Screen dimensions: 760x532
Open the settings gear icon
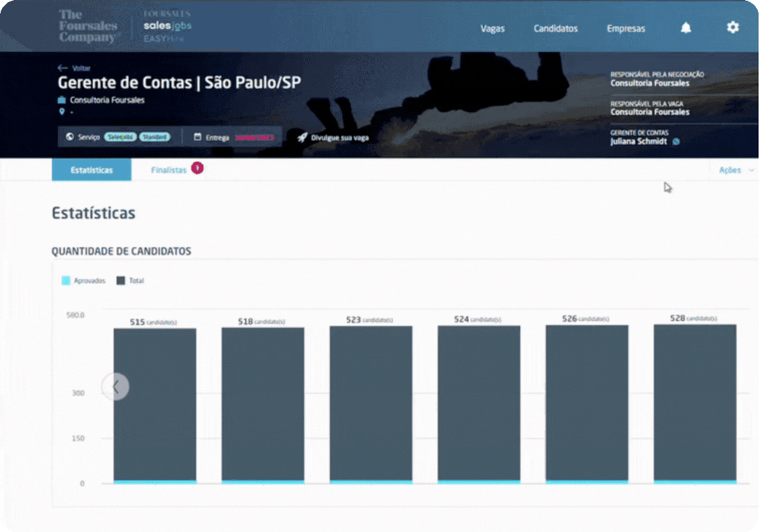[733, 27]
